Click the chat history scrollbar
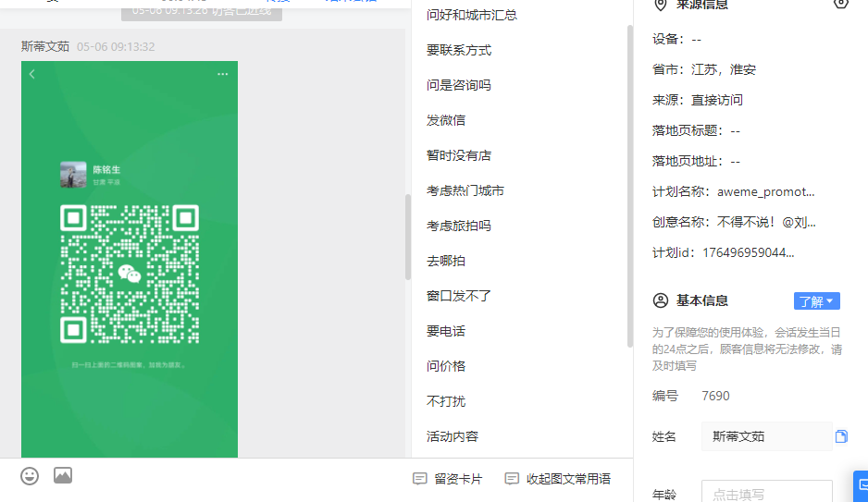This screenshot has height=502, width=868. click(408, 238)
